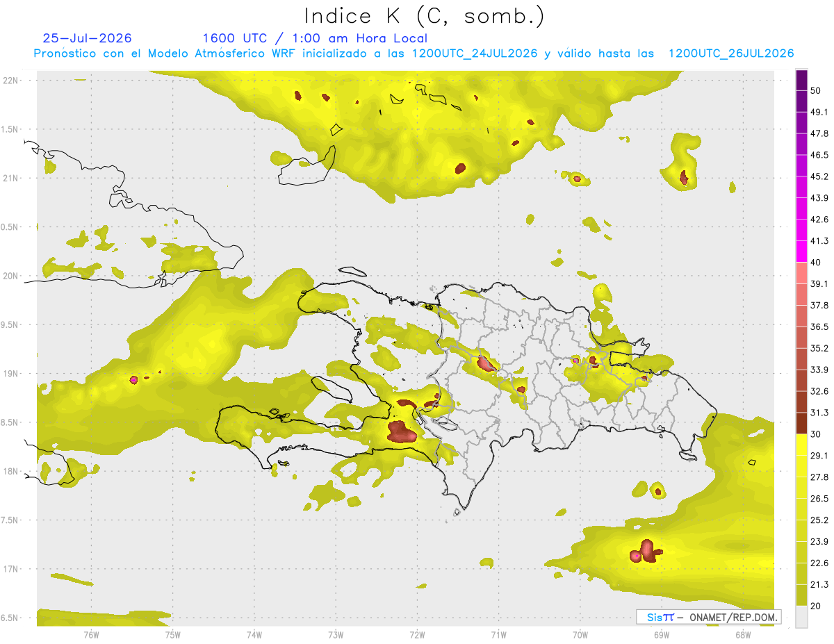Click the longitude axis label "70W"

pos(580,634)
